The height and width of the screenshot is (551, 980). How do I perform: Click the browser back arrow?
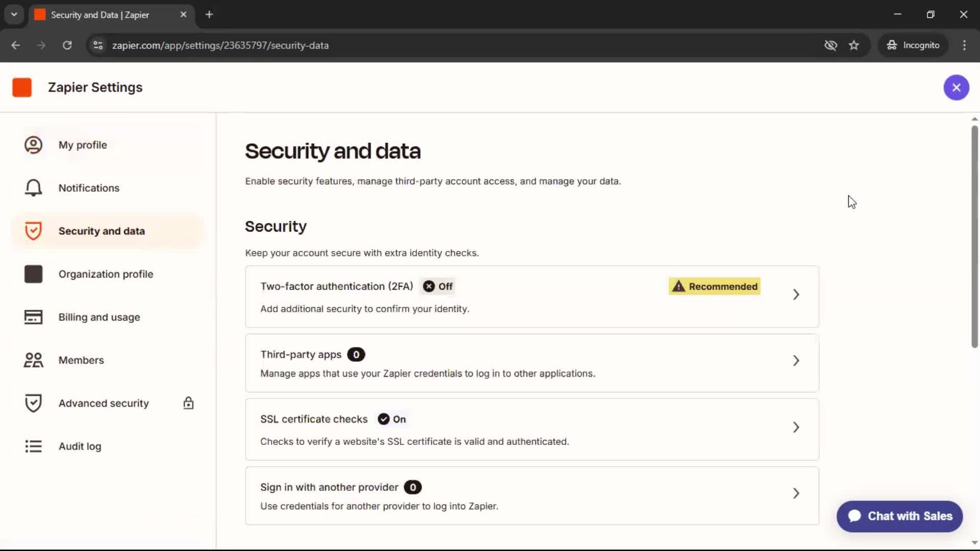[x=16, y=45]
